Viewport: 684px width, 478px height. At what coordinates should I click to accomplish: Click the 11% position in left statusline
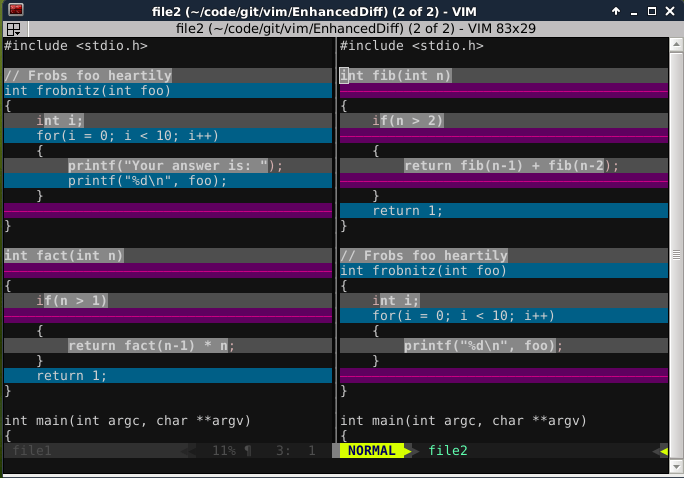tap(224, 451)
